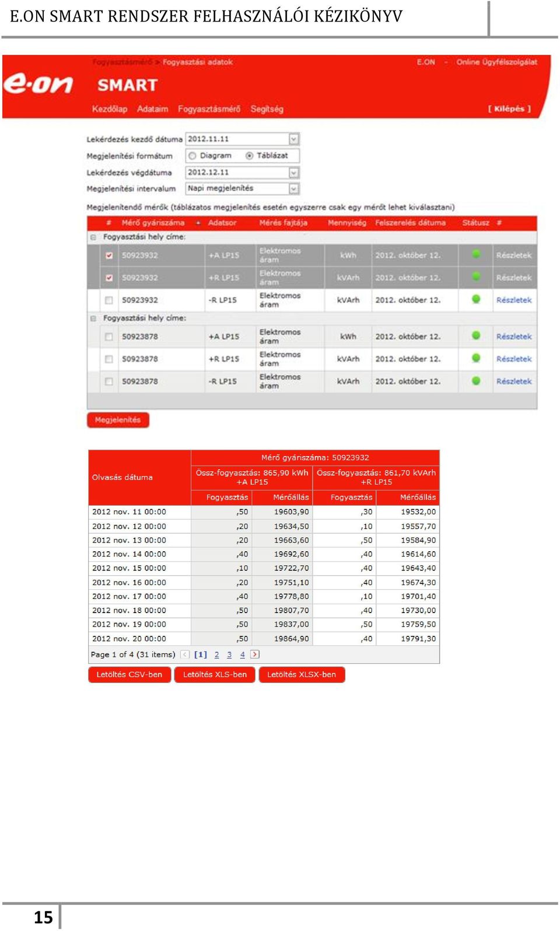Open Részletek for 50923878 -R LP15
The height and width of the screenshot is (931, 560).
pyautogui.click(x=514, y=381)
